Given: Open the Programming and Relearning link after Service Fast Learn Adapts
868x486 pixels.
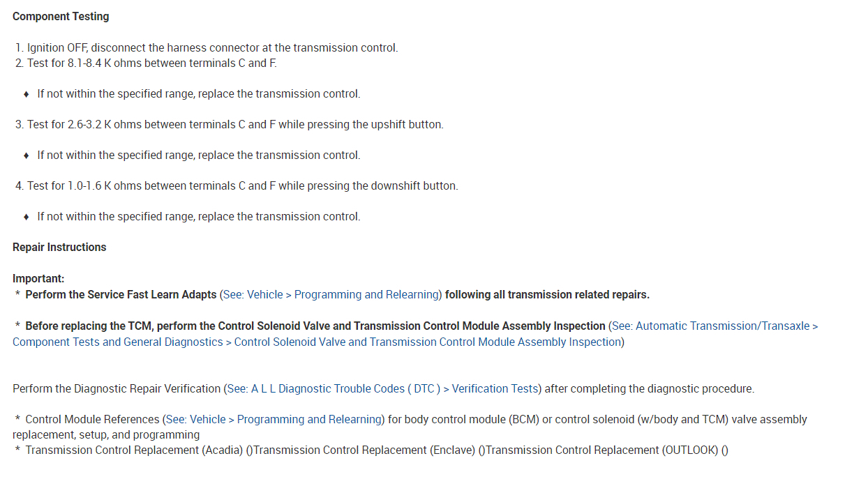Looking at the screenshot, I should pos(331,295).
